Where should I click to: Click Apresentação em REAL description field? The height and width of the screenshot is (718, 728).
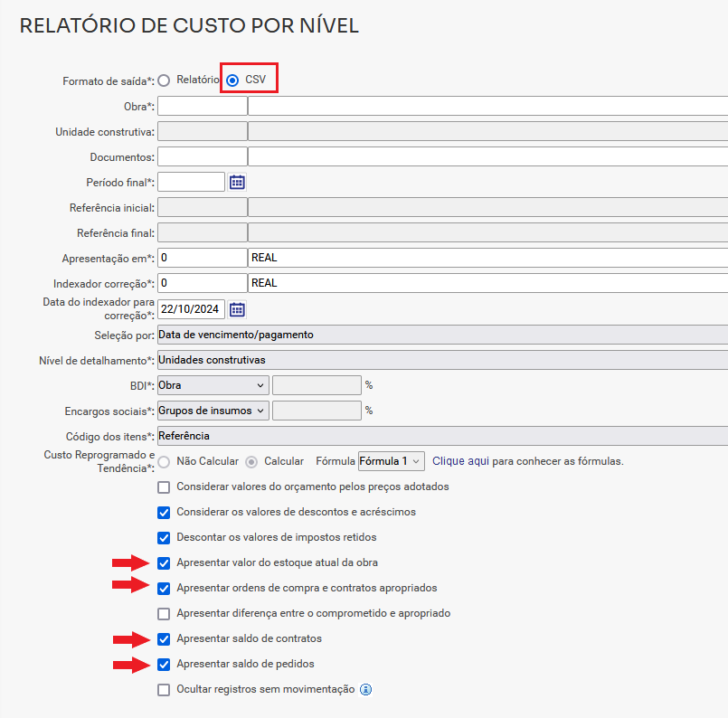488,258
